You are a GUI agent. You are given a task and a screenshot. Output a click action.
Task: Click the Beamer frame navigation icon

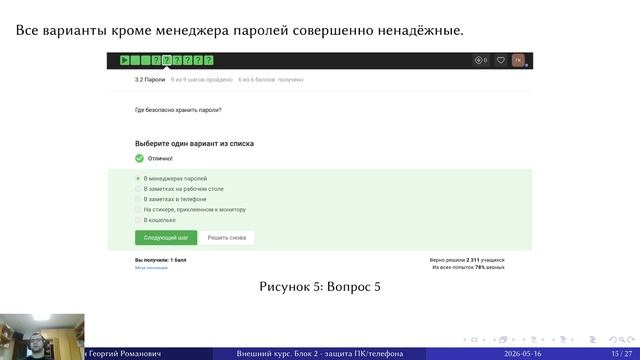click(503, 340)
